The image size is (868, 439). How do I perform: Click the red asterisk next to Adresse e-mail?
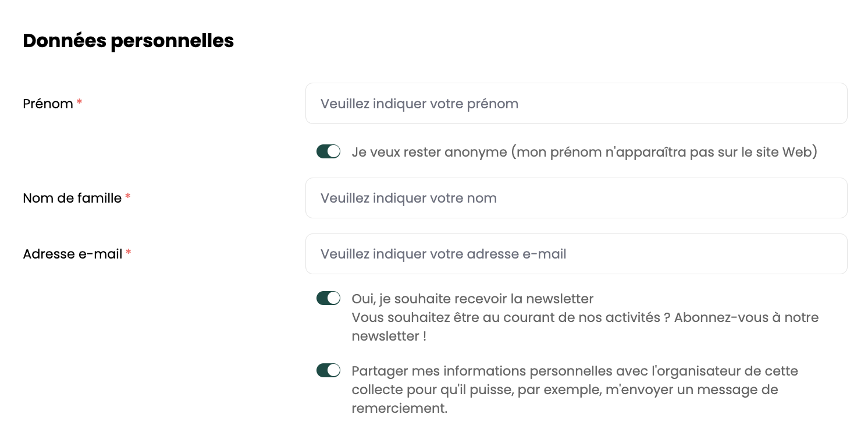[129, 253]
